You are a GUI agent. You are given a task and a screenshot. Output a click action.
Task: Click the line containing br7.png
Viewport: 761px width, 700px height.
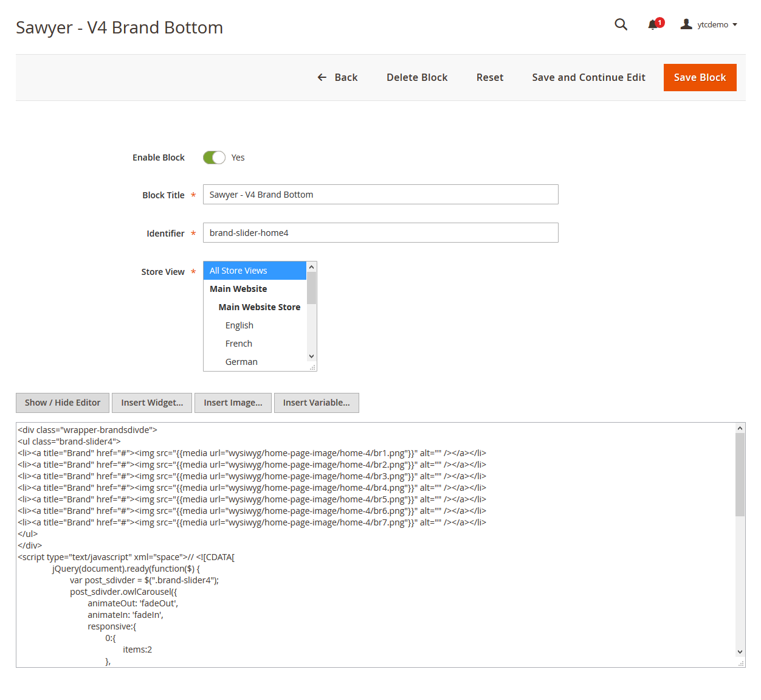(x=252, y=522)
